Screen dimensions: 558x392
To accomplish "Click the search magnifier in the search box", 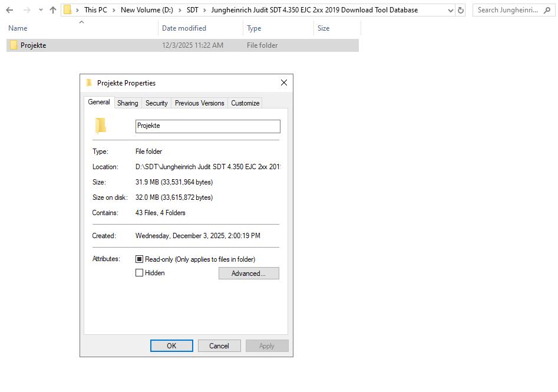I will (x=548, y=9).
